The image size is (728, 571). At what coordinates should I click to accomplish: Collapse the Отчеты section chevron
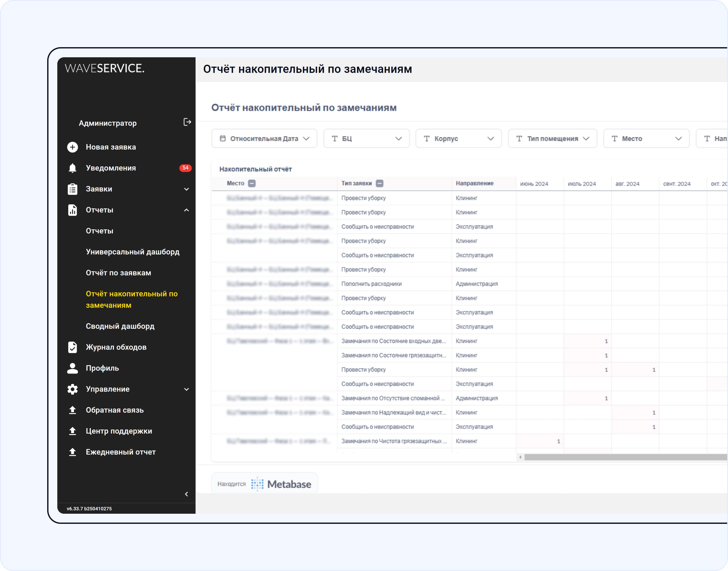coord(186,210)
